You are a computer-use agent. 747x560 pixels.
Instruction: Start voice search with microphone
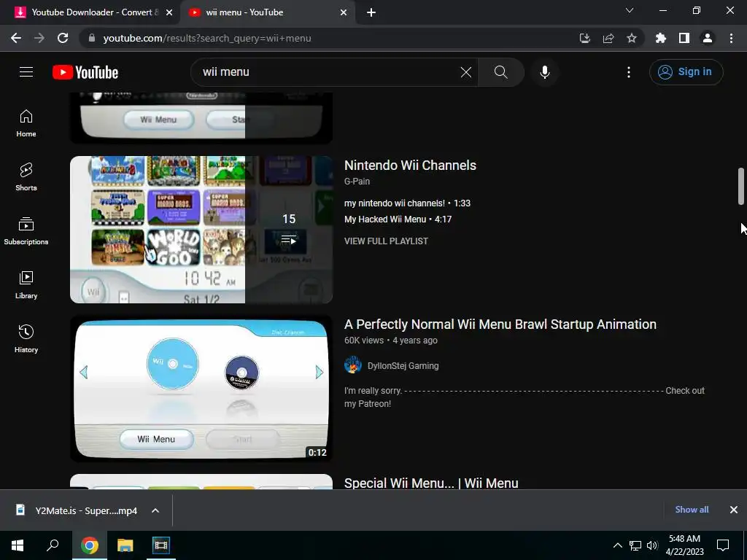pyautogui.click(x=545, y=72)
